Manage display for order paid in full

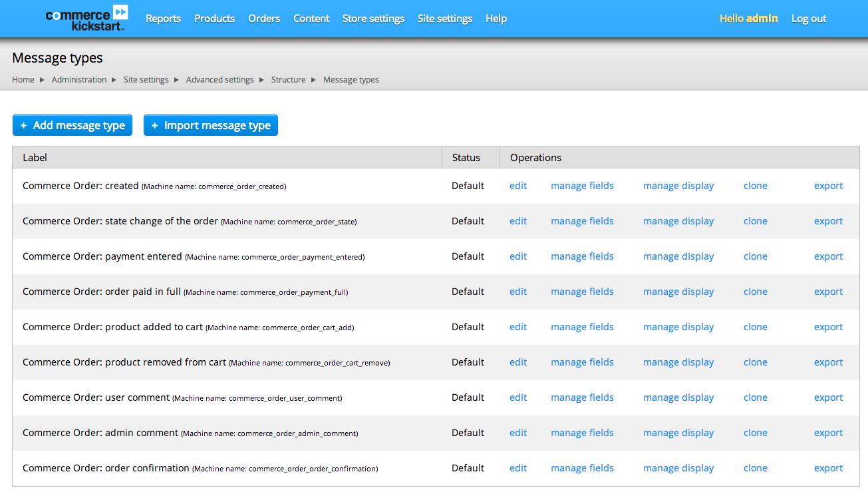pos(678,292)
